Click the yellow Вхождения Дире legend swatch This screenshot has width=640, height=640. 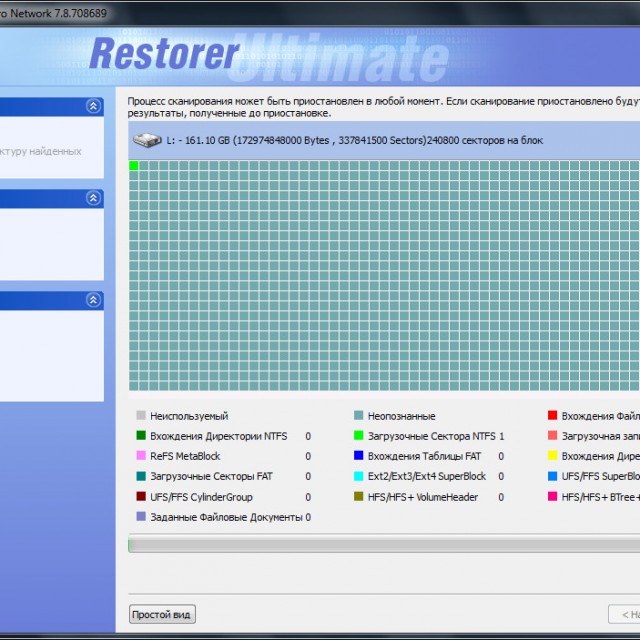pyautogui.click(x=552, y=456)
